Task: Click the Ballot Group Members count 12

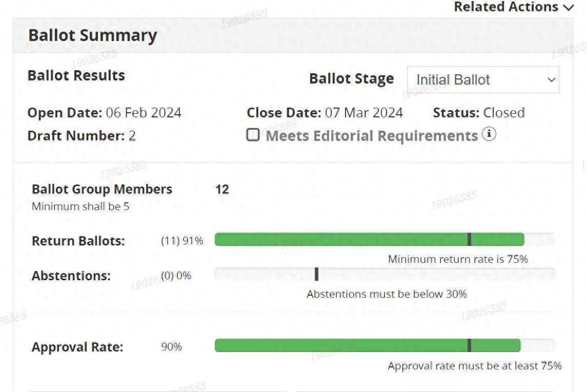Action: tap(222, 190)
